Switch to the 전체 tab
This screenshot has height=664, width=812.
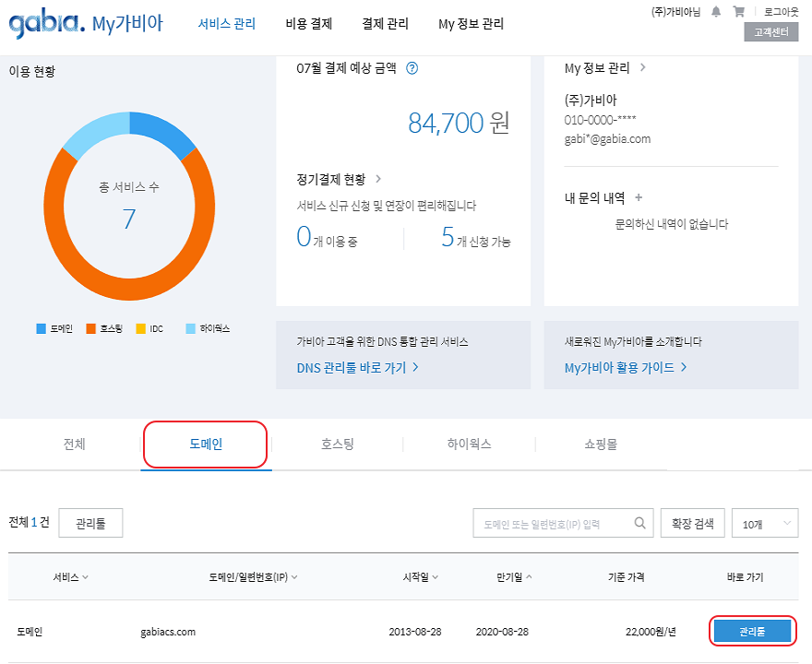74,444
